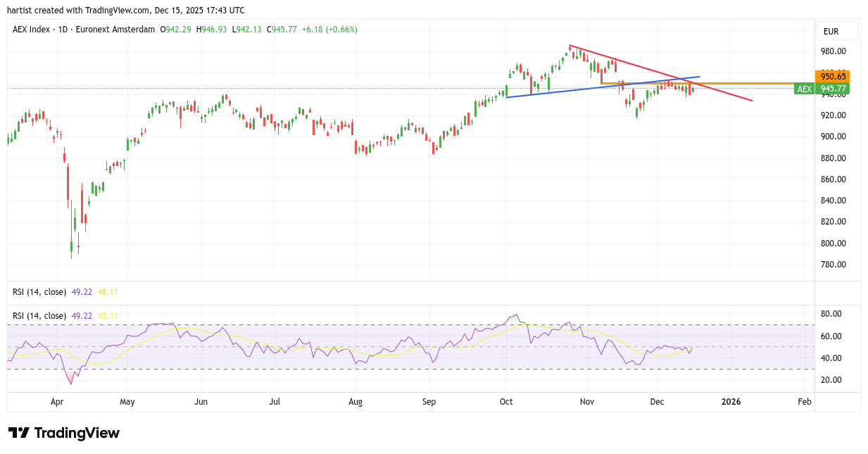868x454 pixels.
Task: Click RSI (14, close) title in upper pane
Action: [x=39, y=291]
